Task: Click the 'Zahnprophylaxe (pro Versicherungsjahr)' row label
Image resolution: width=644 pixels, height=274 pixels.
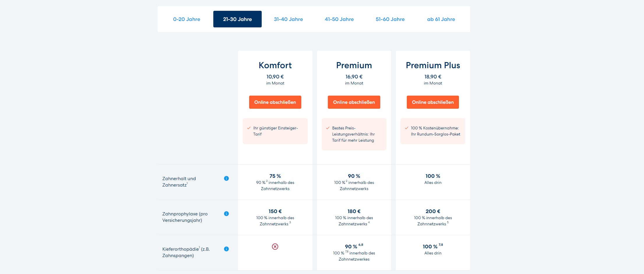Action: [x=185, y=217]
